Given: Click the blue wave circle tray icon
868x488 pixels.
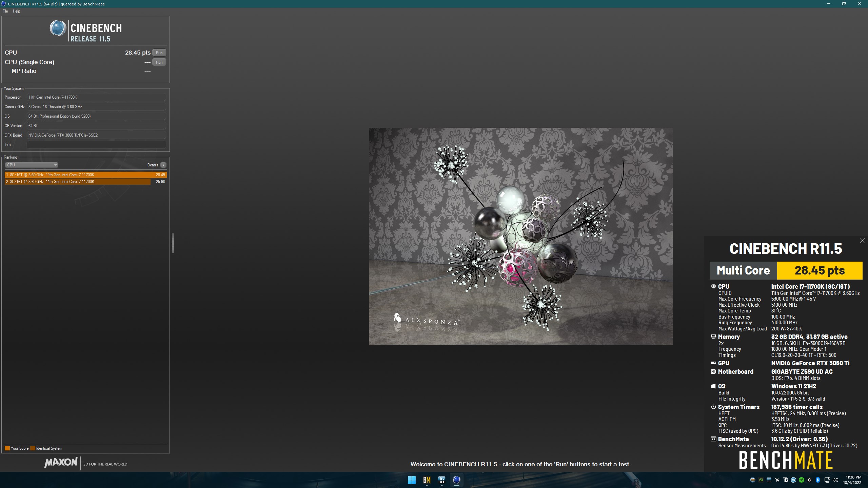Looking at the screenshot, I should pos(793,480).
